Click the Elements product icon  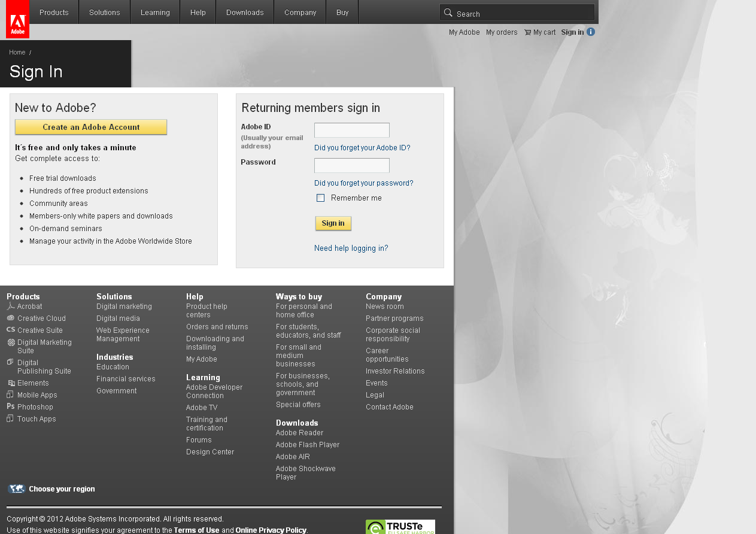(x=11, y=383)
